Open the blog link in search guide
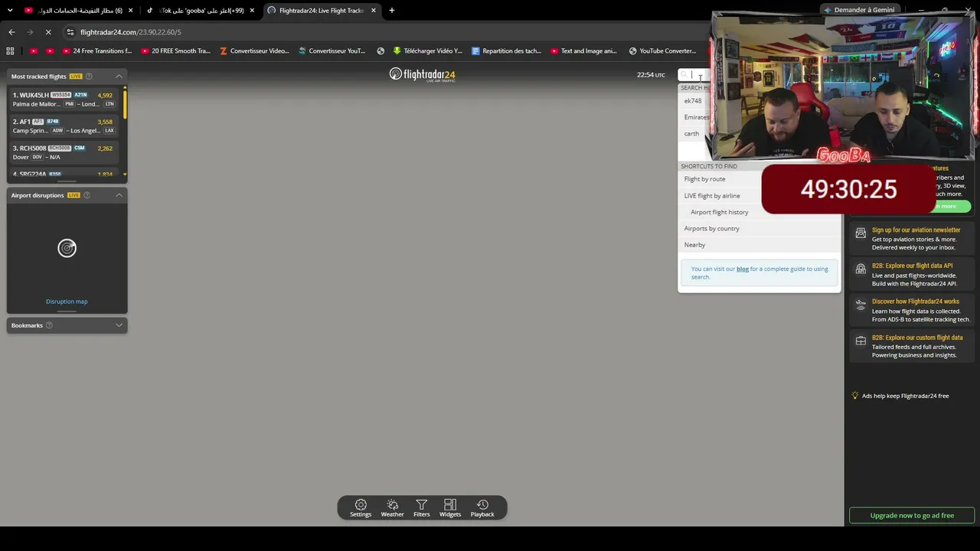980x551 pixels. 743,269
